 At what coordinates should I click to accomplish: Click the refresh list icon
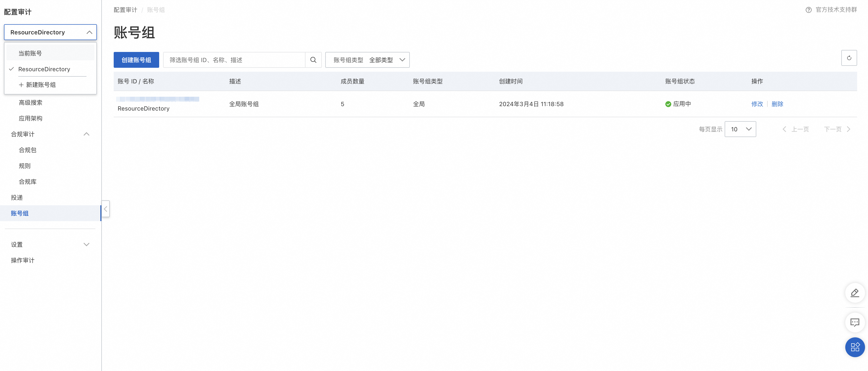tap(849, 58)
